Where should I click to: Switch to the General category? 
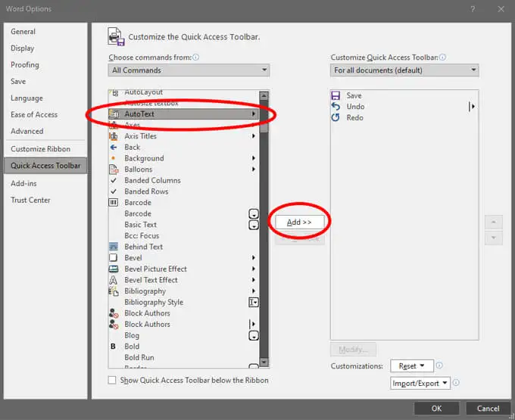23,32
